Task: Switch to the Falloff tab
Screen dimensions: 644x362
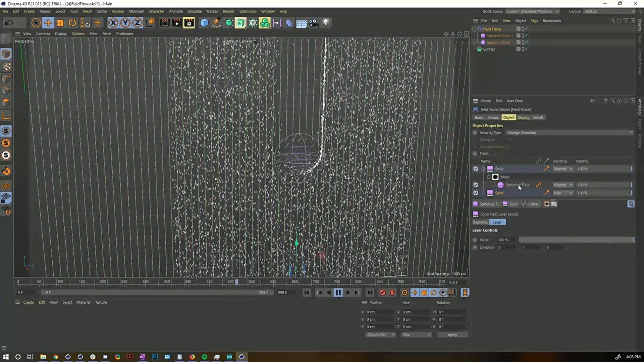Action: click(x=538, y=118)
